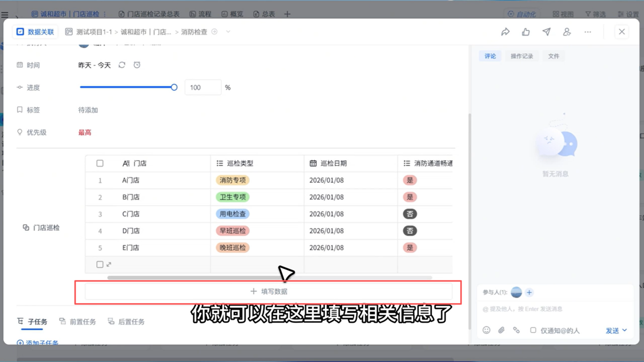Select the 前置任务 tab
The height and width of the screenshot is (362, 644).
(x=78, y=322)
